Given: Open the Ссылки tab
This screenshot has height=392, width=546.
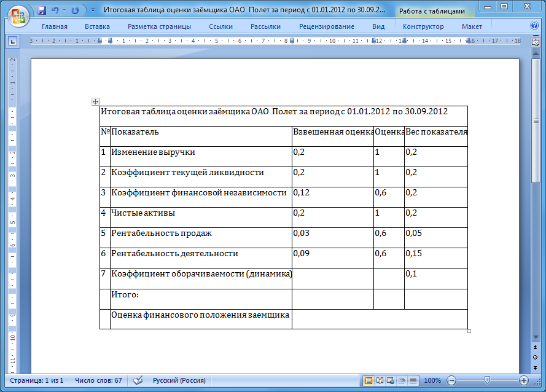Looking at the screenshot, I should click(220, 26).
